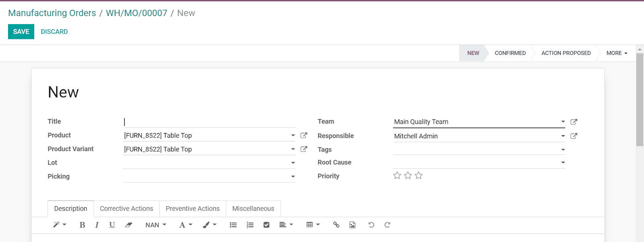Image resolution: width=644 pixels, height=242 pixels.
Task: Set priority to one star
Action: (x=397, y=175)
